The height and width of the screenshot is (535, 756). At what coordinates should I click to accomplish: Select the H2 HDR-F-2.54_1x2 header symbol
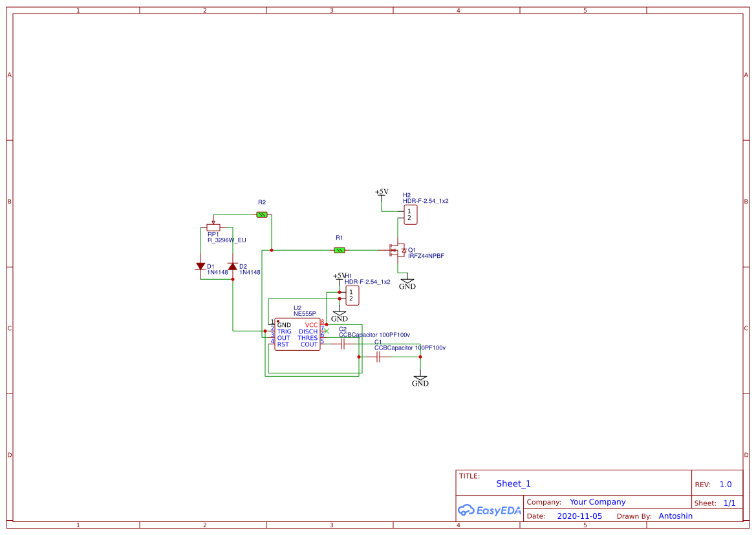(410, 215)
